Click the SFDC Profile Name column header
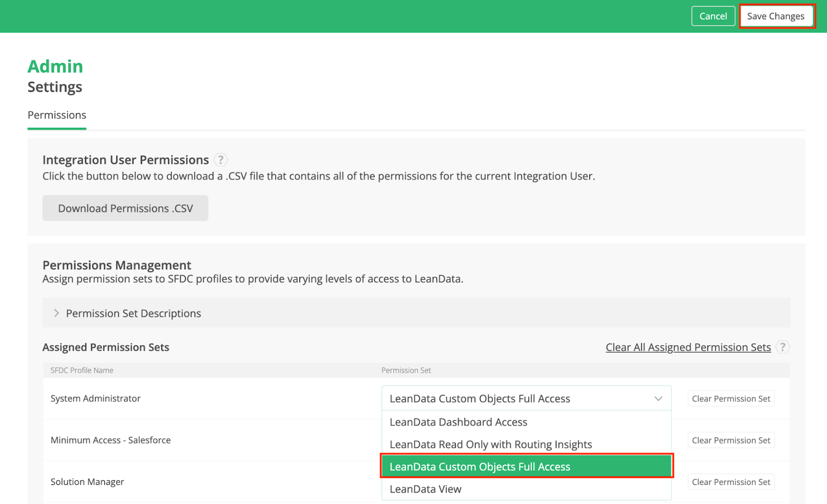This screenshot has width=827, height=504. coord(82,370)
